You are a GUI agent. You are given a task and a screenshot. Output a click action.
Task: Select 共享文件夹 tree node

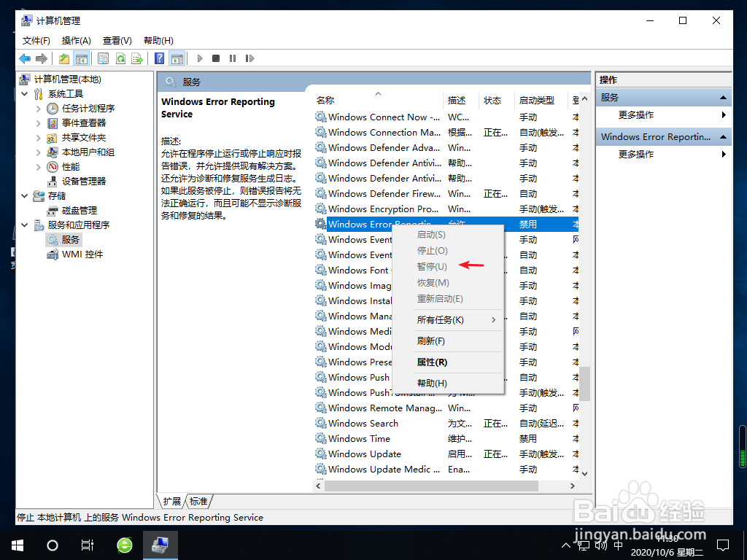click(x=84, y=138)
